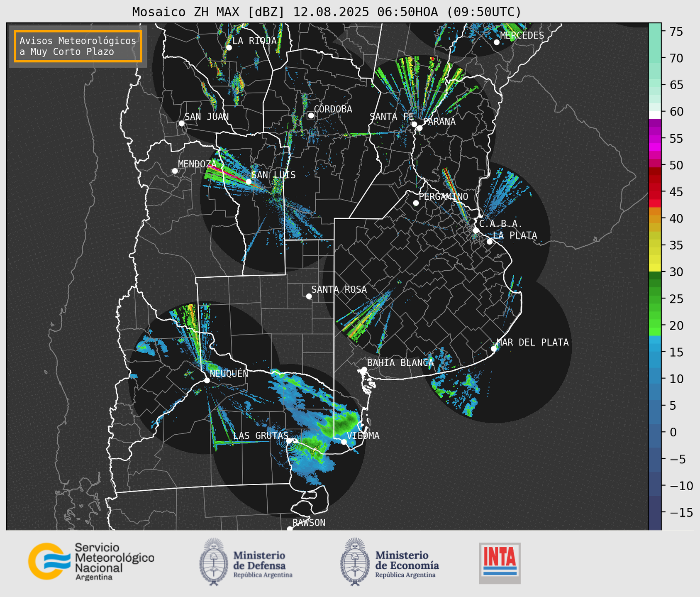The image size is (700, 597).
Task: Click the Mar del Plata city marker dot
Action: coord(494,349)
